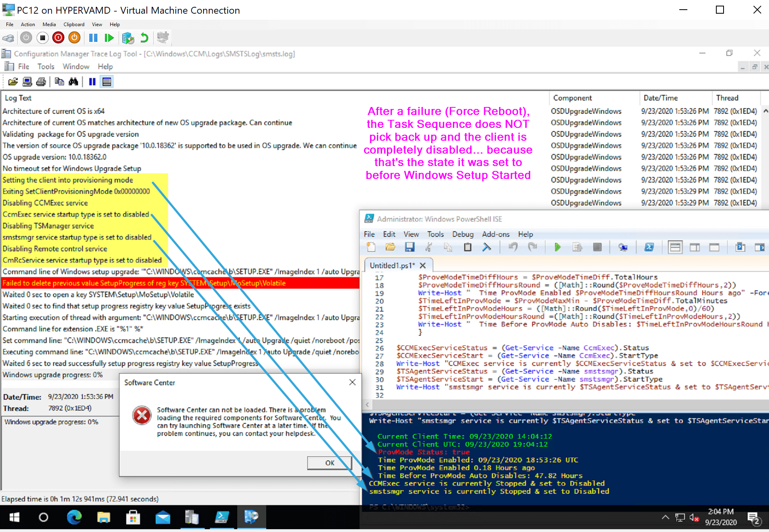Click the Clear Console Pane icon in ISE
Screen dimensions: 769x532
click(x=487, y=247)
